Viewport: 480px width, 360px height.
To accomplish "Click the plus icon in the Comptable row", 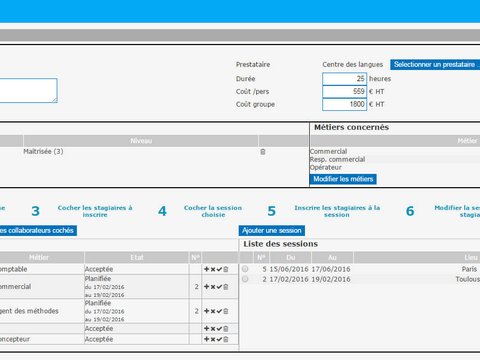I will (x=207, y=269).
